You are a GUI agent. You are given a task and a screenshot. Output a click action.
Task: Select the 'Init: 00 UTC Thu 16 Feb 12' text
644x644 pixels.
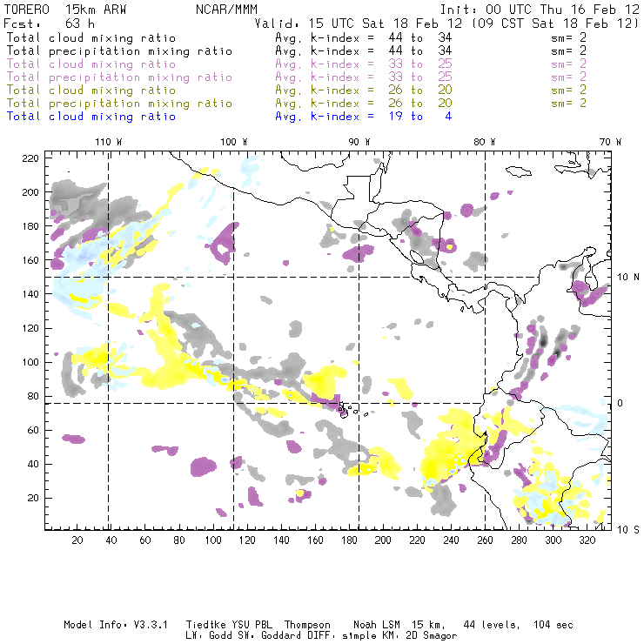pos(540,9)
